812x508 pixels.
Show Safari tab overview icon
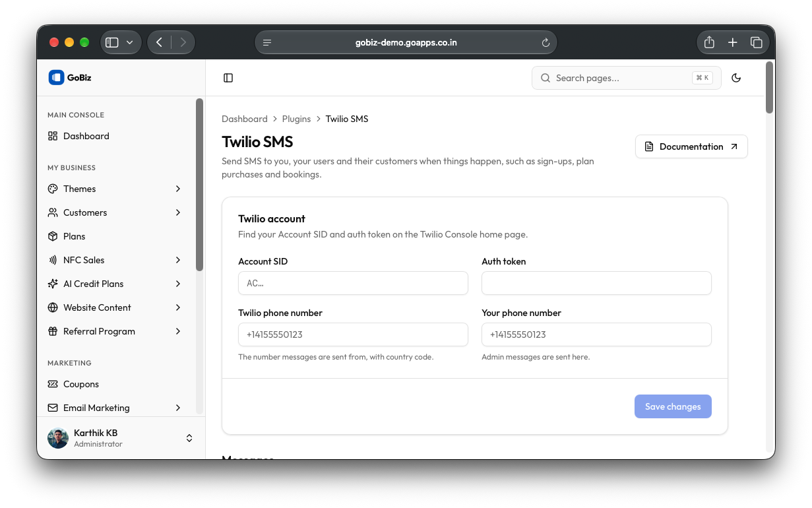(757, 42)
